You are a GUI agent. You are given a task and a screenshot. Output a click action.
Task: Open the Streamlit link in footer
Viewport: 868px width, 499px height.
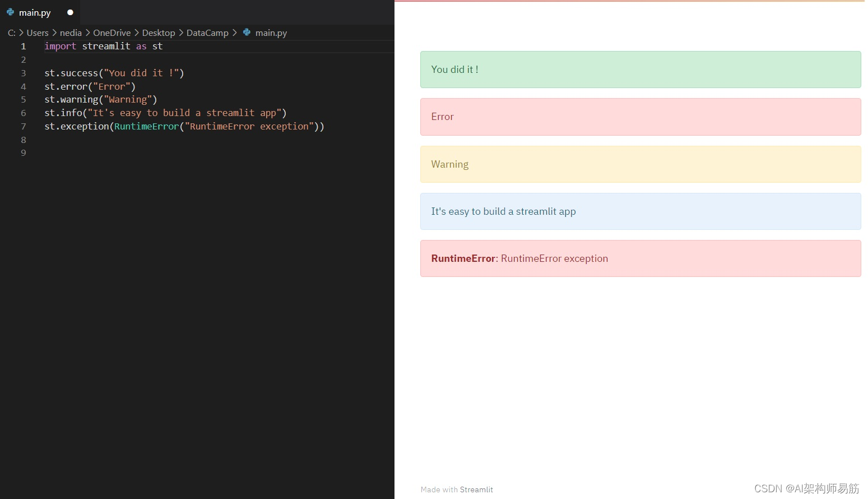coord(476,489)
